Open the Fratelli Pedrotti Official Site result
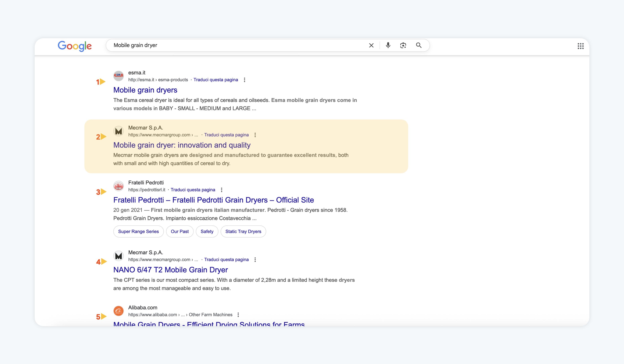 pos(214,200)
